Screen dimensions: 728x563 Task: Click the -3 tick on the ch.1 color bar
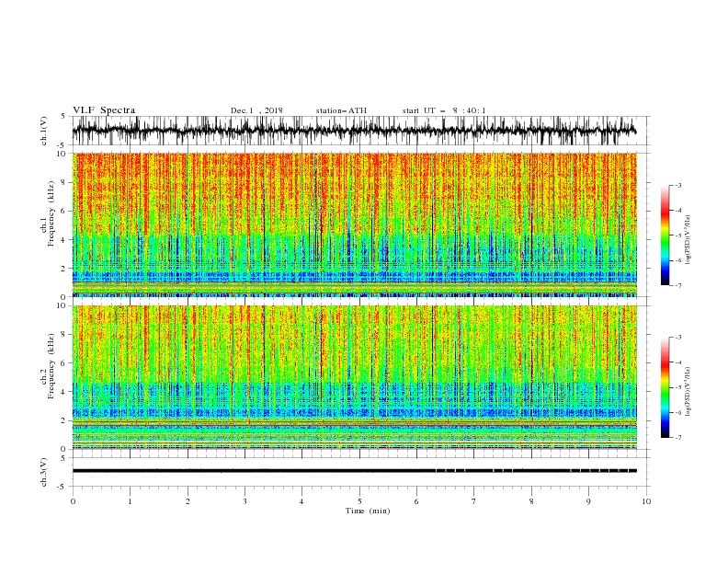coord(677,185)
